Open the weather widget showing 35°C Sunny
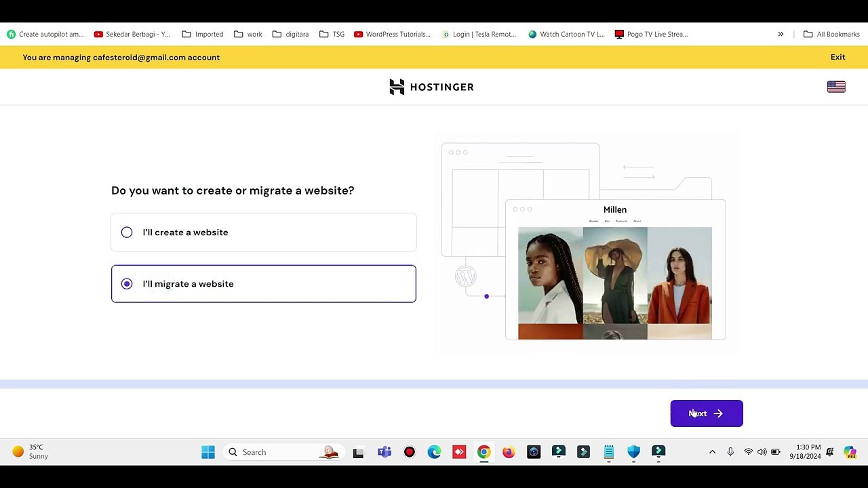Screen dimensions: 868x488 click(31, 452)
